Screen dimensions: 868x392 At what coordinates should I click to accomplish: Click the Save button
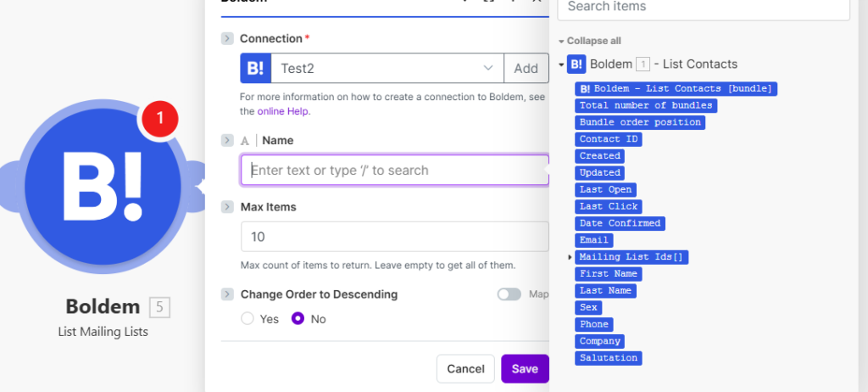[525, 369]
